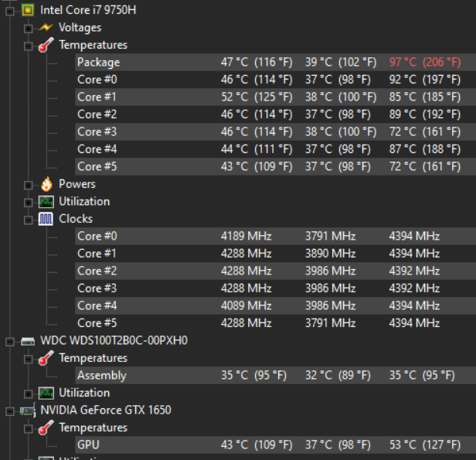476x460 pixels.
Task: Select the NVIDIA GeForce GTX 1650 label
Action: pos(106,411)
